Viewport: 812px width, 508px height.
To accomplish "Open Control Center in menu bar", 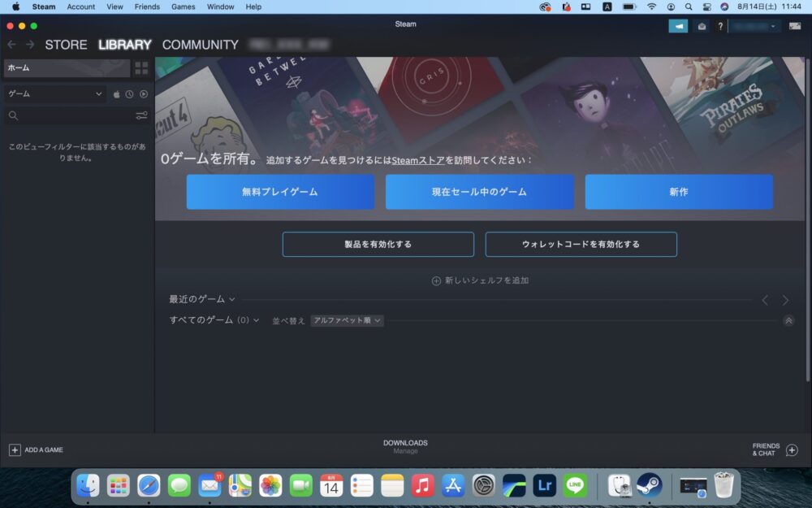I will [x=706, y=7].
